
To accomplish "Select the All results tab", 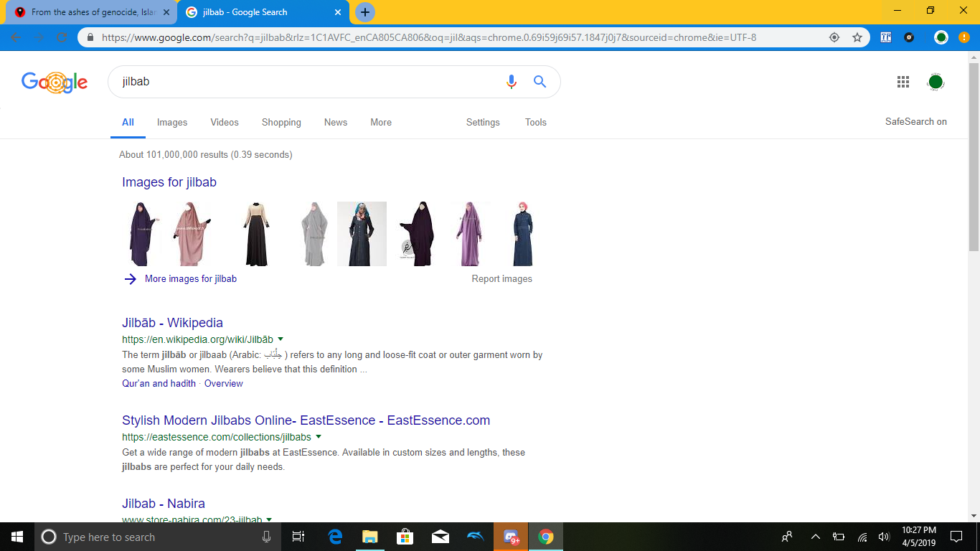I will 128,123.
